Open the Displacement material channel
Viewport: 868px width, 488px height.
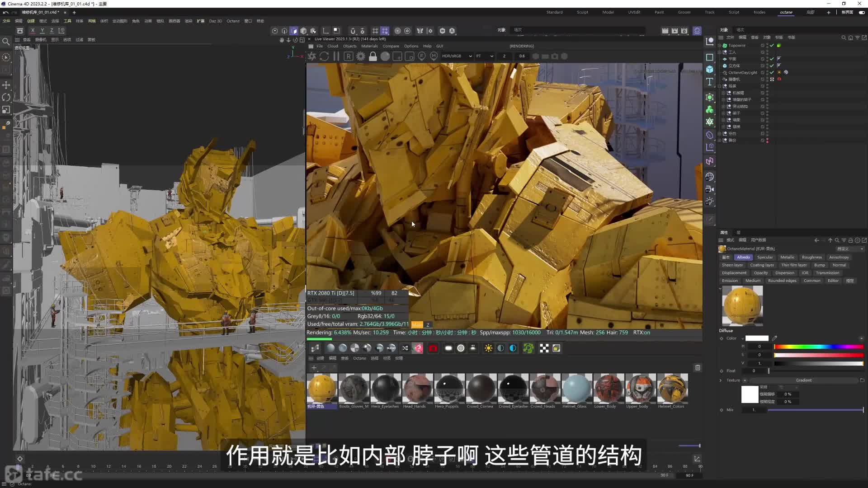[734, 273]
